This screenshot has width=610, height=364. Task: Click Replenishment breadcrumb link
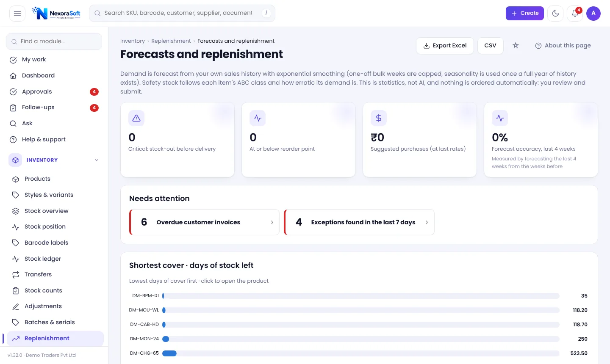(x=171, y=41)
